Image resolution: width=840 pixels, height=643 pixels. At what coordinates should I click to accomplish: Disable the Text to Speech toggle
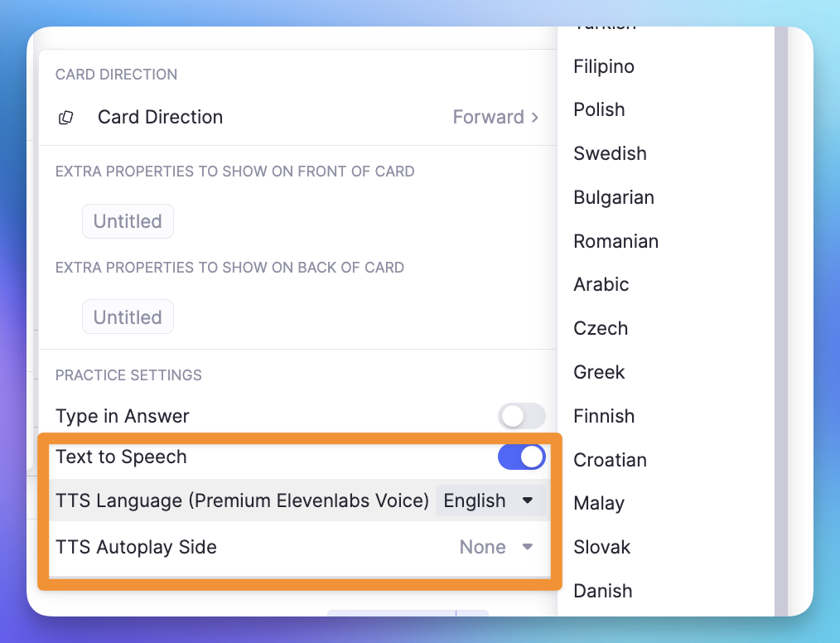(522, 457)
